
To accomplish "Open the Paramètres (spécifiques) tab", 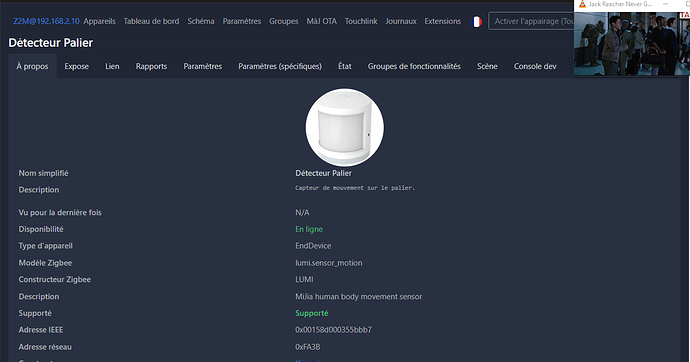I will click(280, 66).
